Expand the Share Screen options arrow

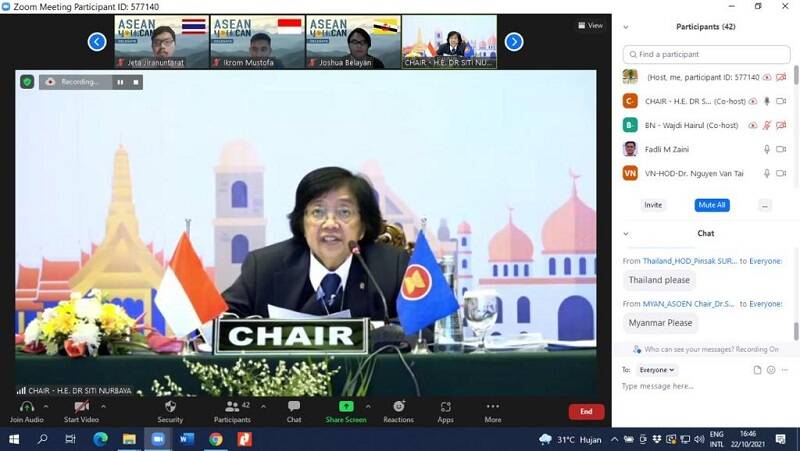click(x=368, y=406)
